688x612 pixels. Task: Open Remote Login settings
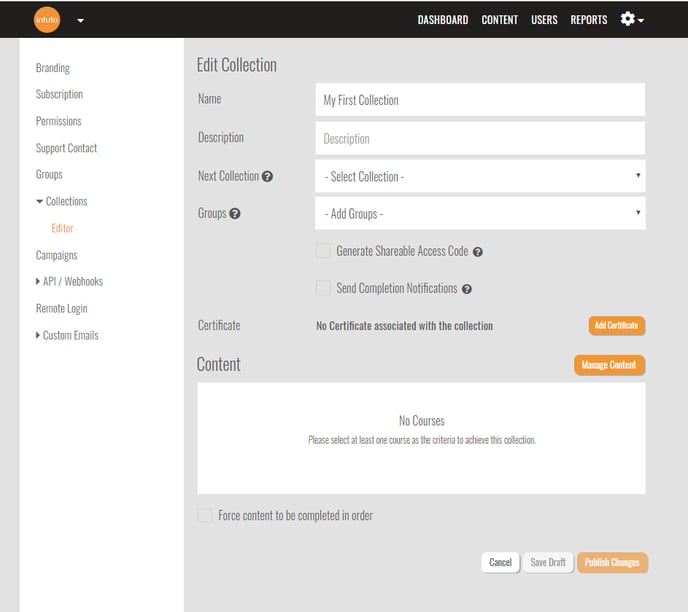click(61, 309)
